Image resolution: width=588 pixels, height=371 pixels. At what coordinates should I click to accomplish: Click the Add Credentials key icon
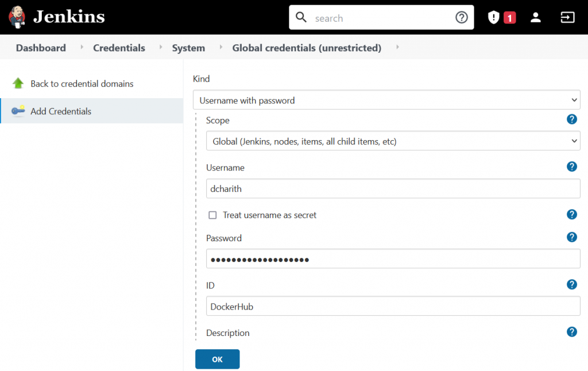point(18,111)
